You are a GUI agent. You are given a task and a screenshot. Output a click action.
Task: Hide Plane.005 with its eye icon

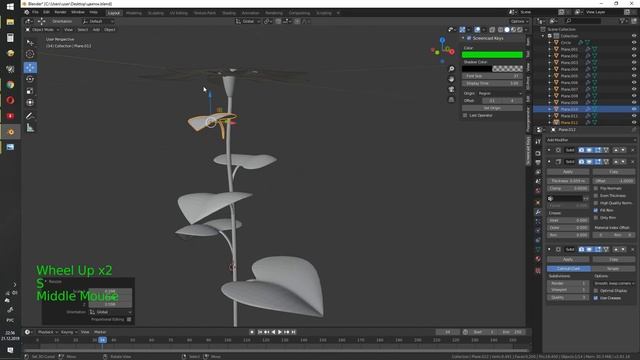point(634,76)
